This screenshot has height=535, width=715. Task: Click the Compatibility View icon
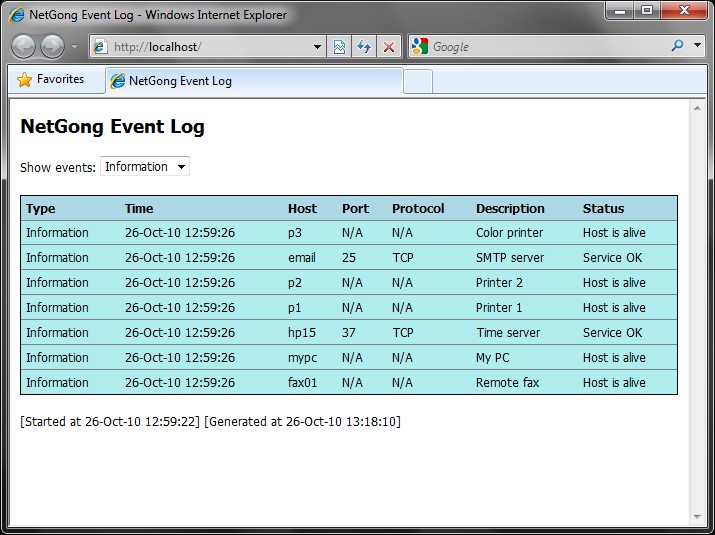click(340, 47)
